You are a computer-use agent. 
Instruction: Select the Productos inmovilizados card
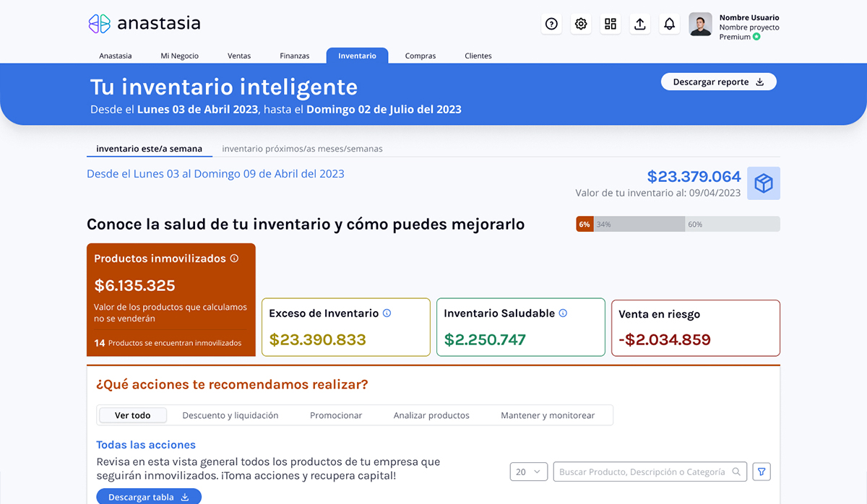click(x=171, y=300)
